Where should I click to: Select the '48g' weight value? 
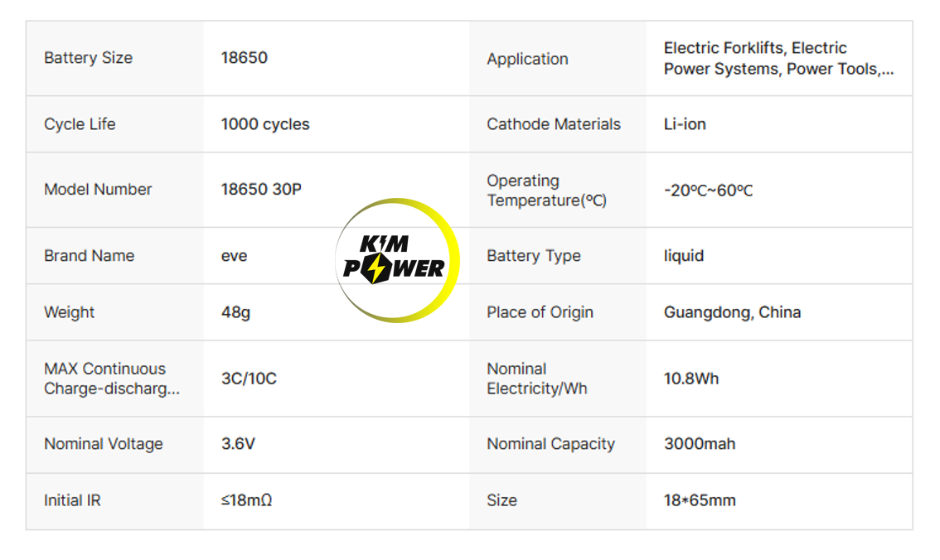click(x=235, y=312)
